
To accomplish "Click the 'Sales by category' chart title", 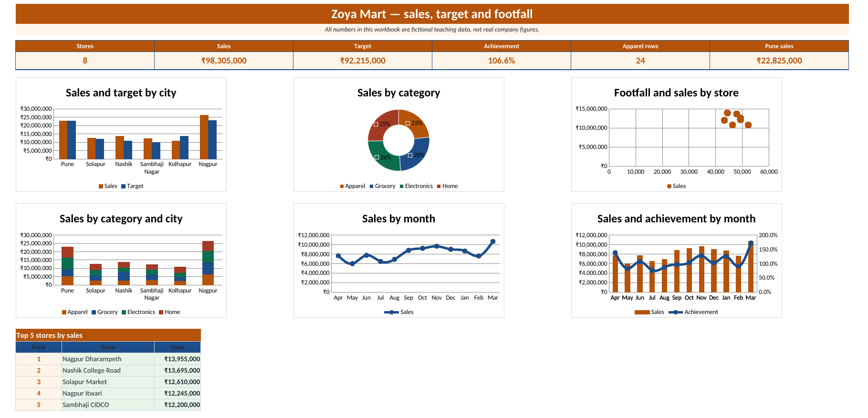I will pyautogui.click(x=399, y=93).
